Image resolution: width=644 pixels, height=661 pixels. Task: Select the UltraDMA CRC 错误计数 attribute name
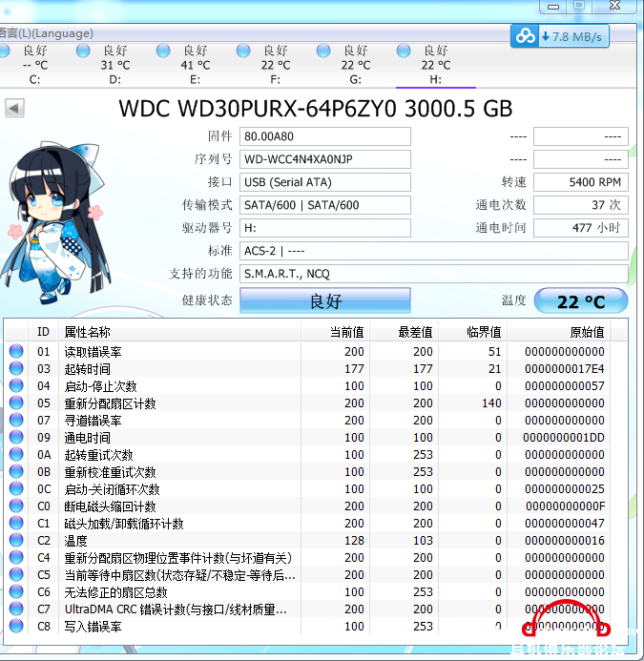(x=176, y=609)
